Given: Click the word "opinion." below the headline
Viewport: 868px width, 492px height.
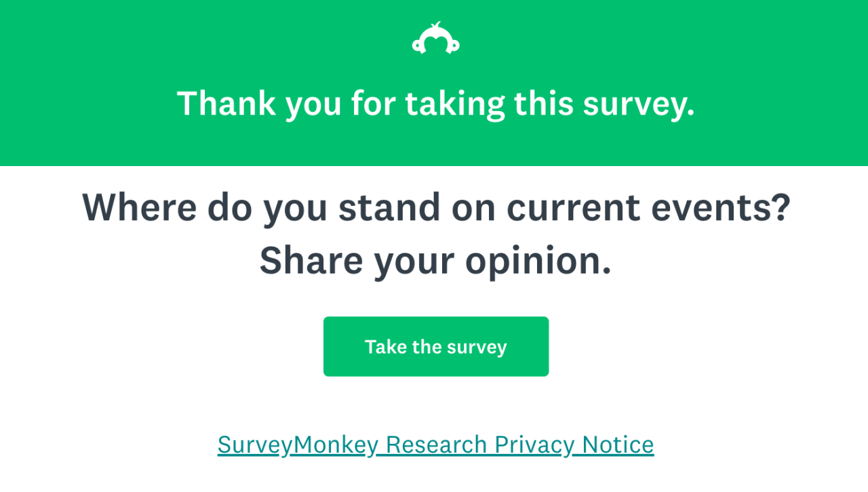Looking at the screenshot, I should coord(538,260).
